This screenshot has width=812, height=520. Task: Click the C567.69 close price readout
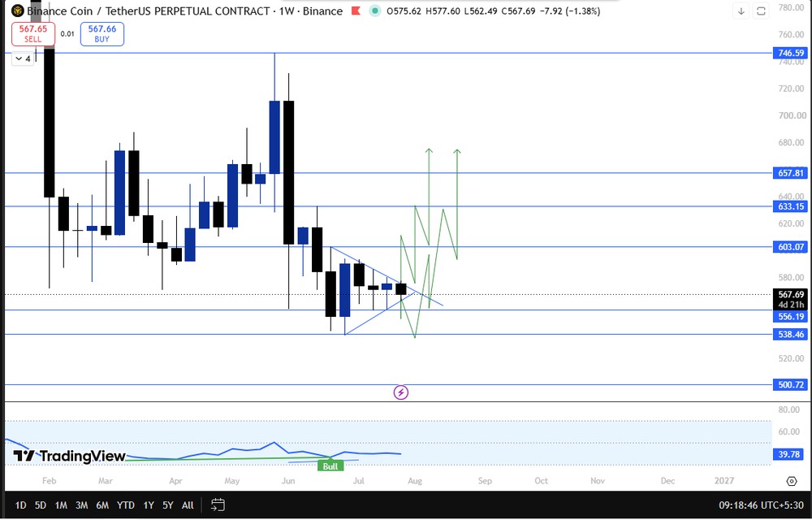click(518, 11)
